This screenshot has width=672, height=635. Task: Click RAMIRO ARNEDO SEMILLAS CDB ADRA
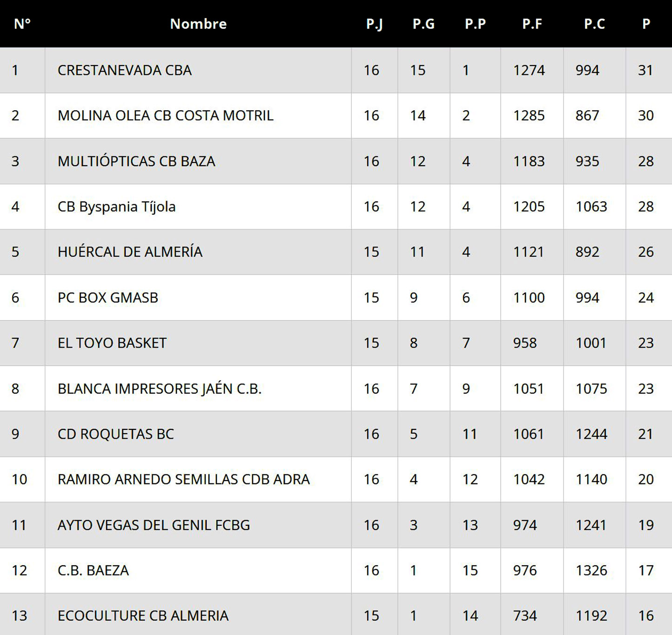pyautogui.click(x=183, y=479)
